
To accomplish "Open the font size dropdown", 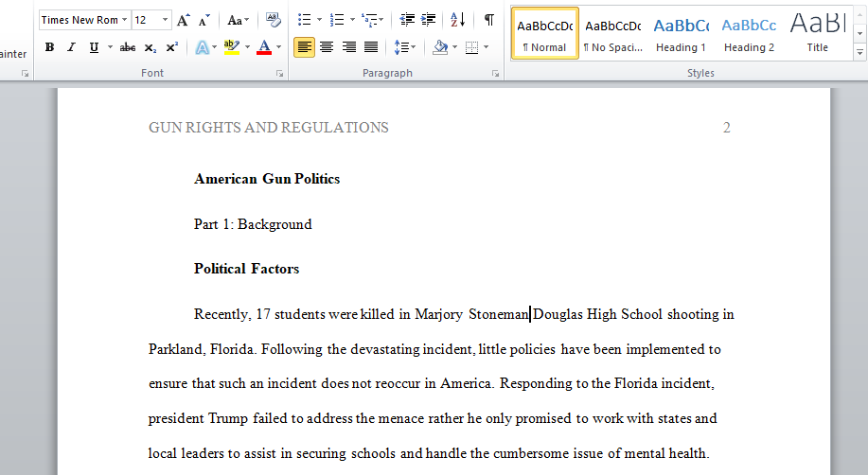I will click(165, 21).
